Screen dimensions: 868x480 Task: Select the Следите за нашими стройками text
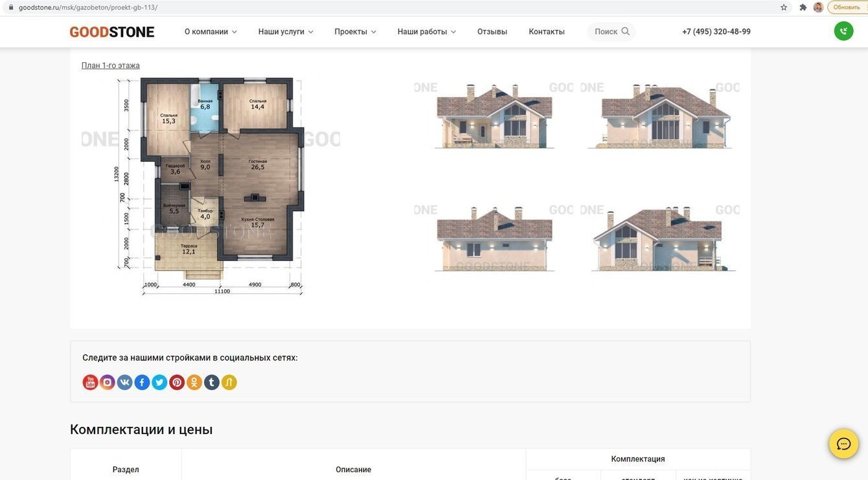point(190,358)
